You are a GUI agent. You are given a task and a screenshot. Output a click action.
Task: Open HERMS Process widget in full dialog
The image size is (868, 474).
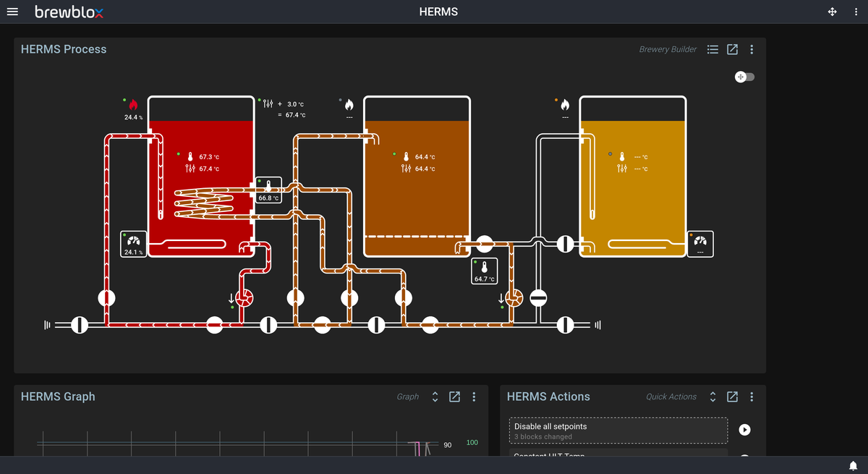[x=732, y=49]
